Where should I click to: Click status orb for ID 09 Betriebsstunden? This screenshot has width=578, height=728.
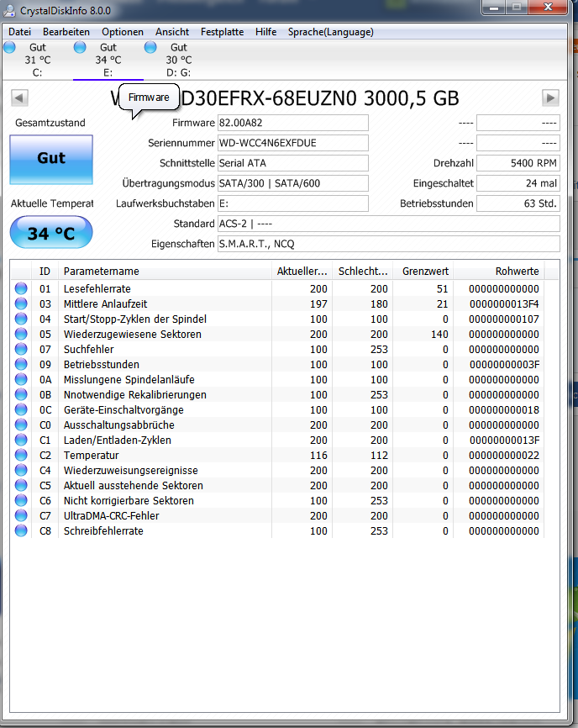pos(21,364)
